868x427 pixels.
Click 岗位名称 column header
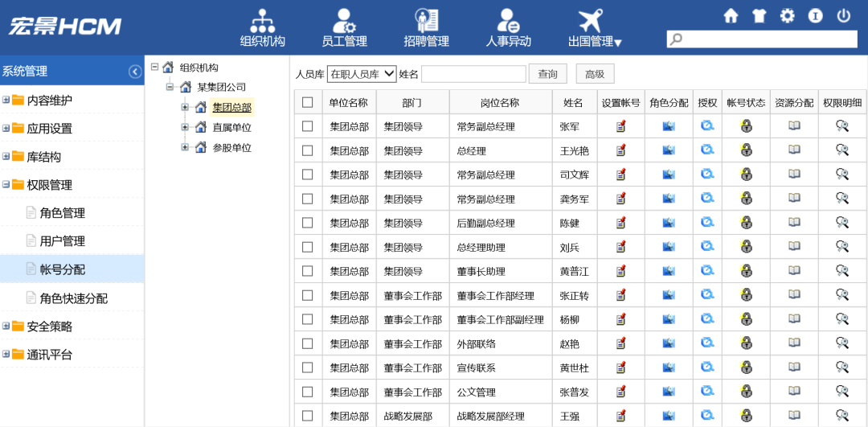[500, 102]
